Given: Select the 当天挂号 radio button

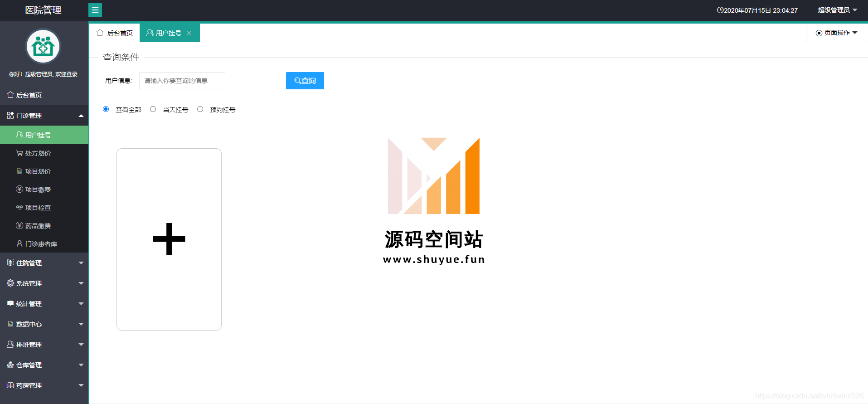Looking at the screenshot, I should pos(153,109).
